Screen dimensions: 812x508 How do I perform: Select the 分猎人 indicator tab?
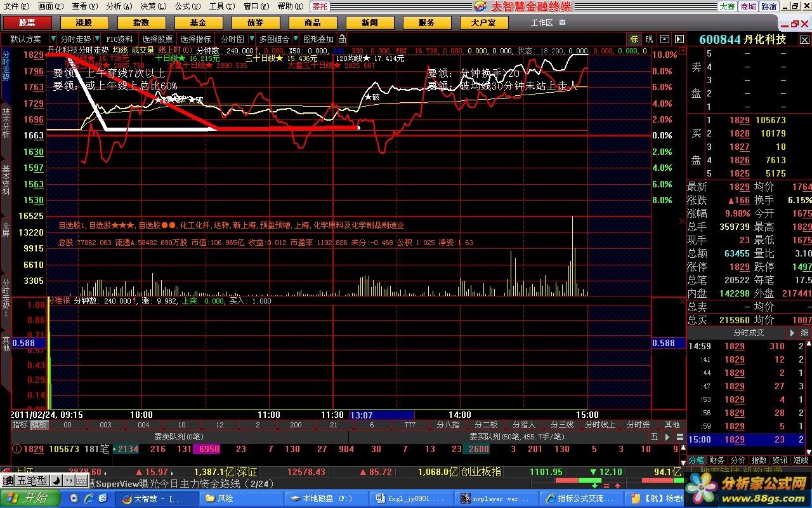(x=524, y=425)
